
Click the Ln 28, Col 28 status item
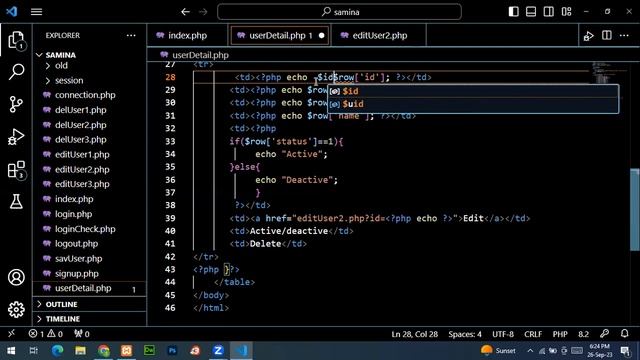click(414, 334)
